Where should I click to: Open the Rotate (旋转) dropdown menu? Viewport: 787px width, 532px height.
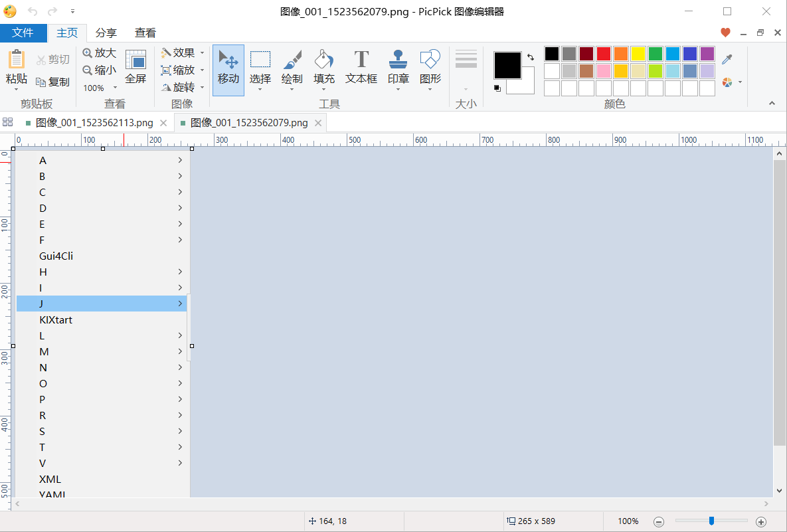click(183, 87)
